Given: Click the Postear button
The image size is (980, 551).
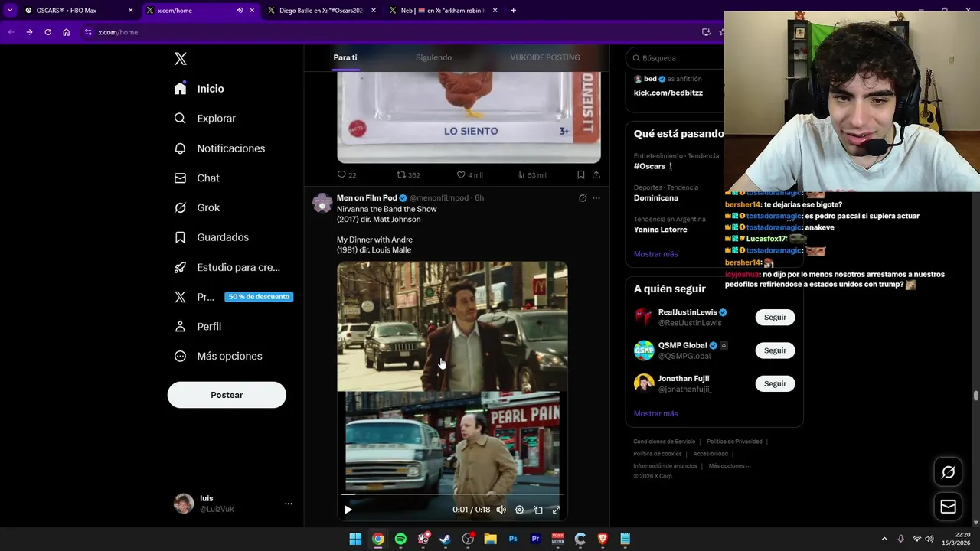Looking at the screenshot, I should tap(227, 395).
